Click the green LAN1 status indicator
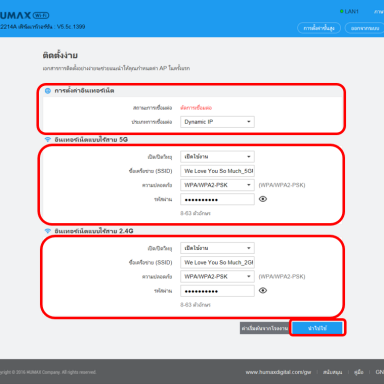Viewport: 384px width, 384px height. (341, 11)
